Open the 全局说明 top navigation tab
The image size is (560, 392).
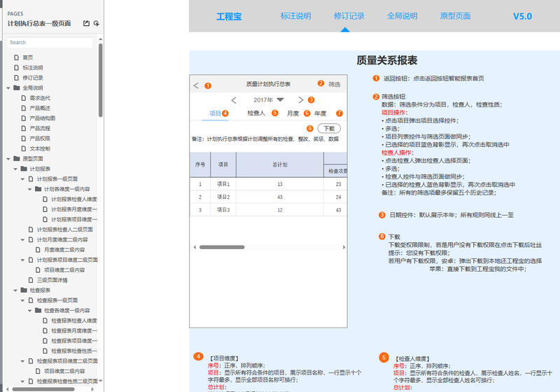point(402,16)
